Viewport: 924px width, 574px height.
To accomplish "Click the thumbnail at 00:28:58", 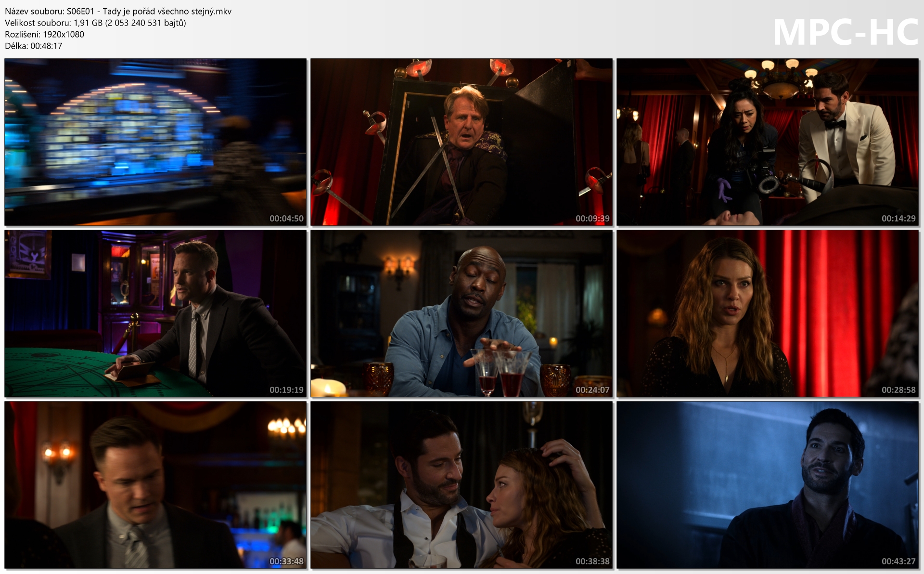I will (768, 313).
